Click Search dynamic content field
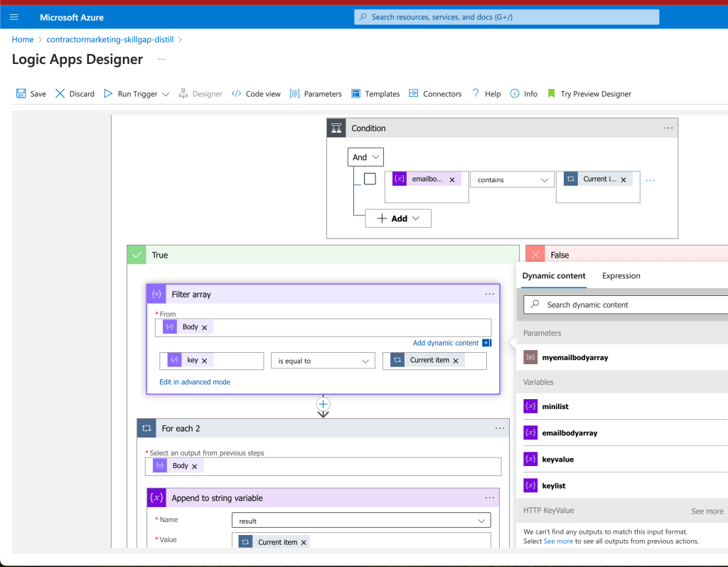728x567 pixels. pyautogui.click(x=626, y=305)
